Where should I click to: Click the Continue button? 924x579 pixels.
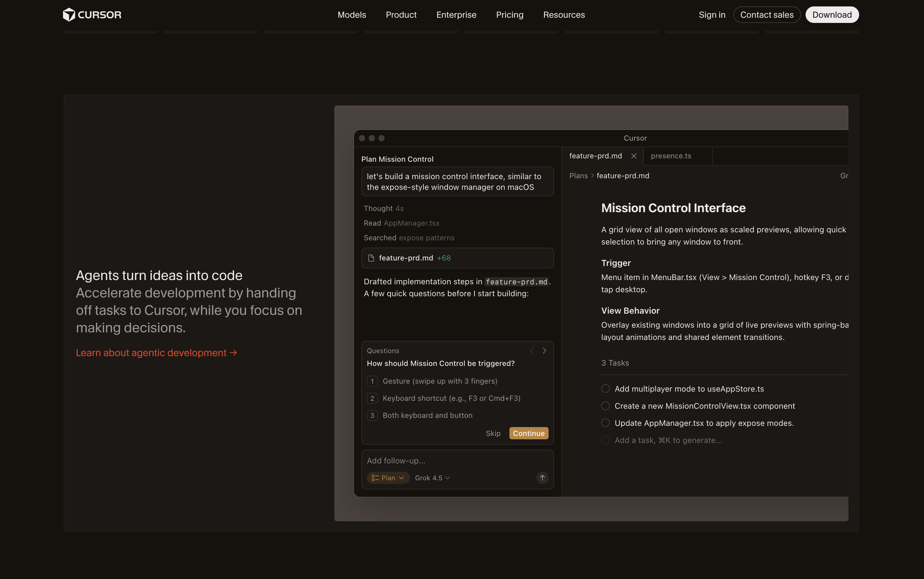click(x=528, y=433)
